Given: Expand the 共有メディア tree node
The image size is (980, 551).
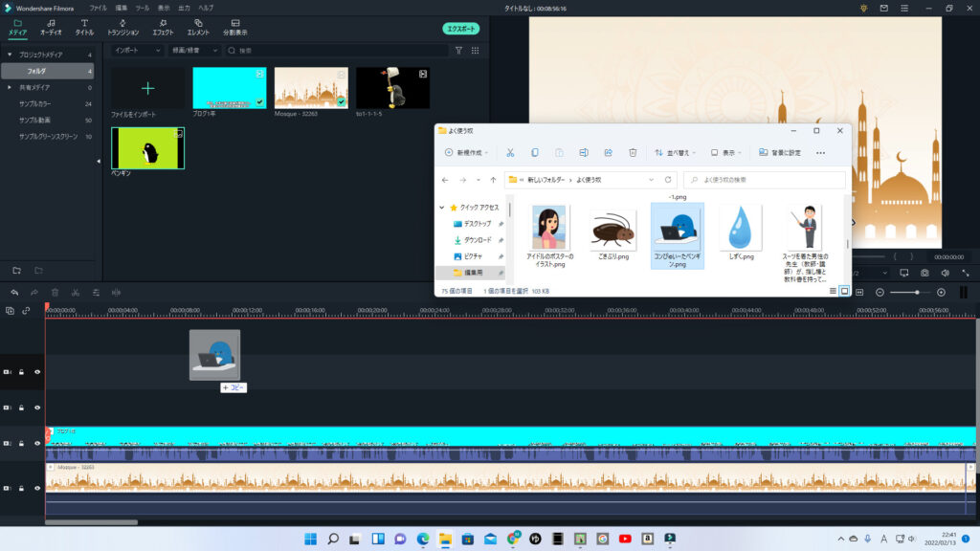Looking at the screenshot, I should coord(10,88).
